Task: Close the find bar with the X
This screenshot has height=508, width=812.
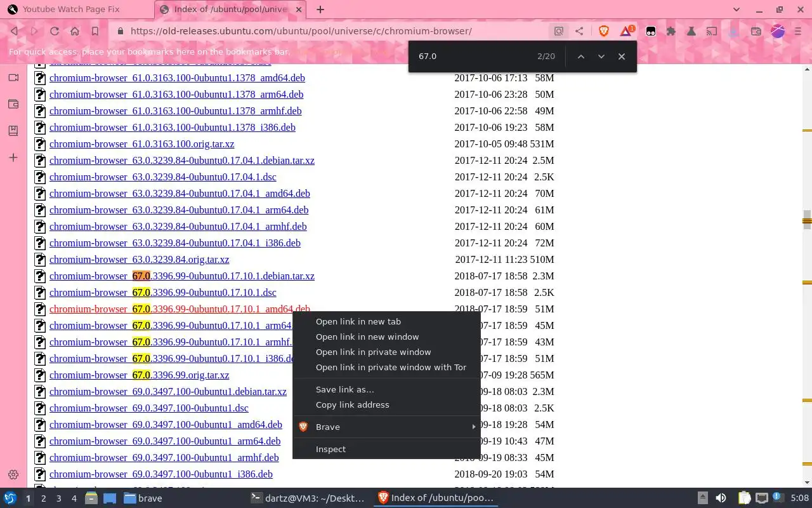Action: pos(622,57)
